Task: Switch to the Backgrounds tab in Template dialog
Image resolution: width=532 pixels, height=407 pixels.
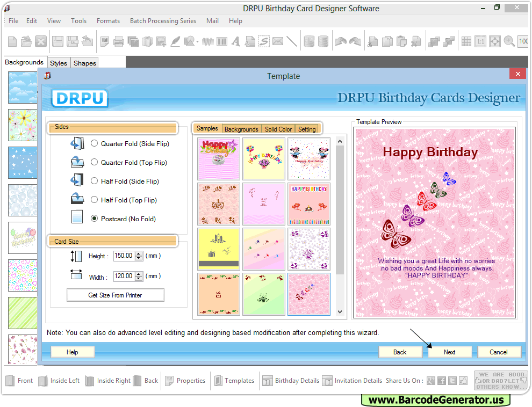Action: point(241,129)
